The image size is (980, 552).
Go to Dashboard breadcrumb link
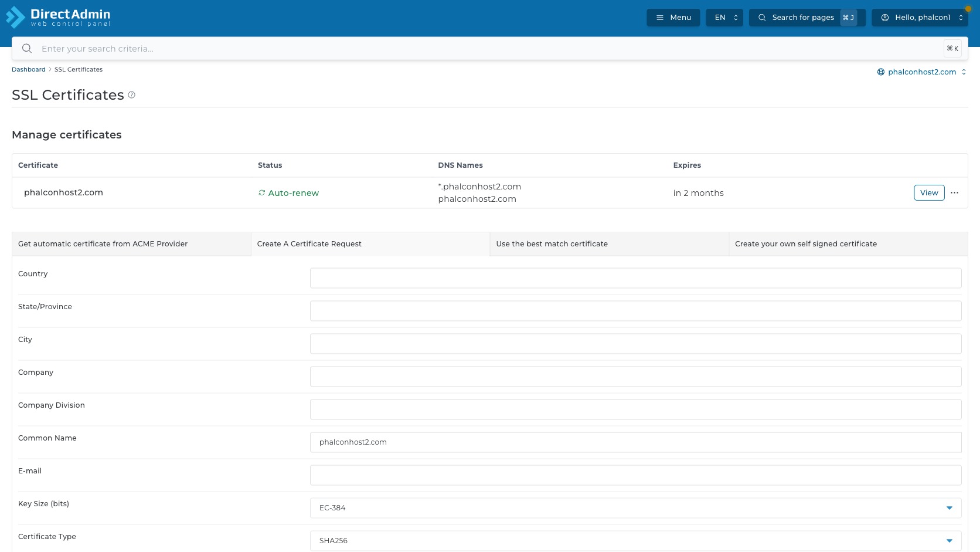[29, 70]
